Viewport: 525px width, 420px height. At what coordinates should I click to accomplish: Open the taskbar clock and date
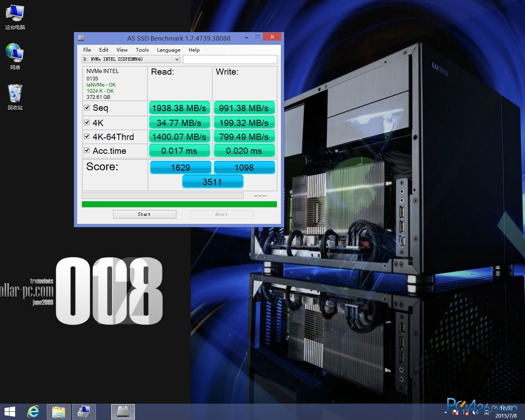[x=506, y=412]
